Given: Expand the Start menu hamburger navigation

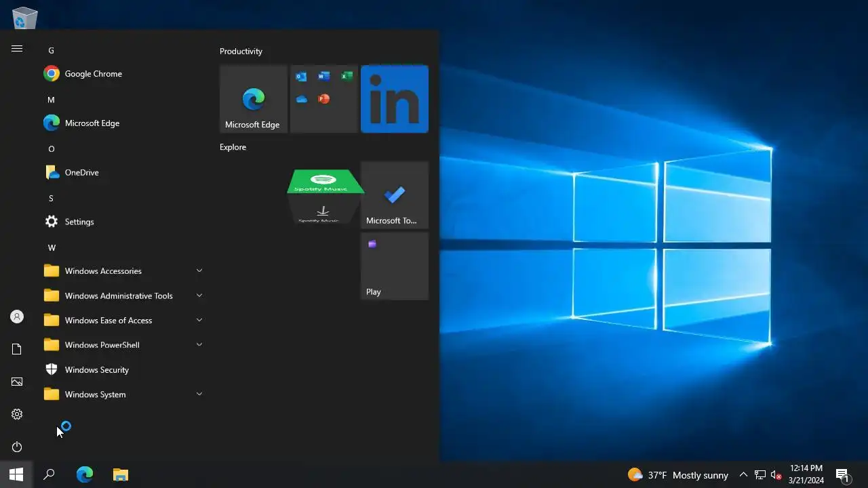Looking at the screenshot, I should tap(17, 49).
